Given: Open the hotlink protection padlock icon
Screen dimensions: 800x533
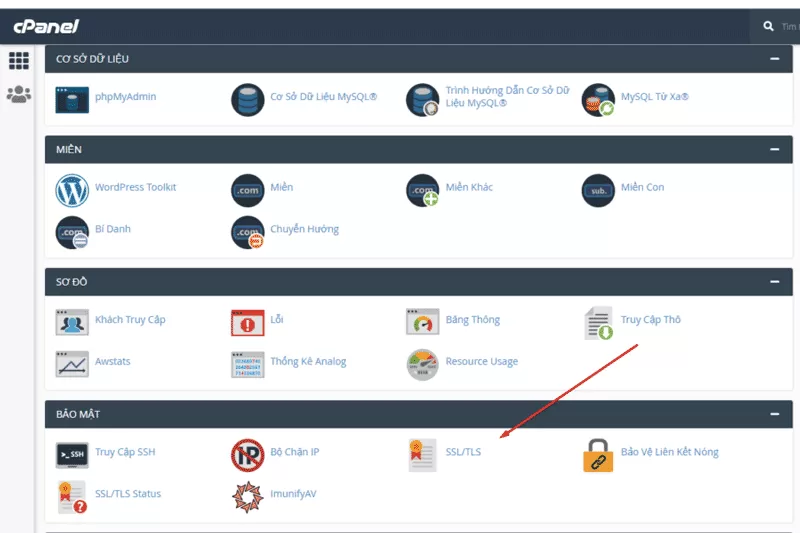Looking at the screenshot, I should (x=598, y=455).
